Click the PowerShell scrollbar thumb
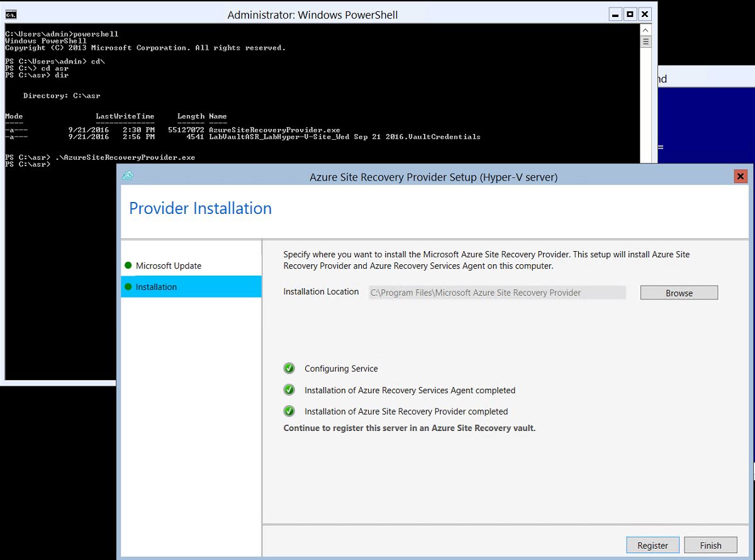 click(x=646, y=42)
